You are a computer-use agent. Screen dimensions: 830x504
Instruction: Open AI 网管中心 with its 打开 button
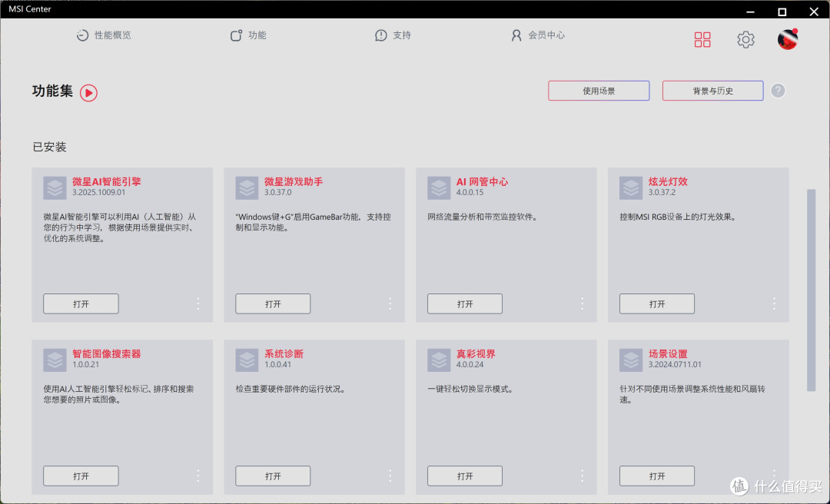[x=465, y=304]
